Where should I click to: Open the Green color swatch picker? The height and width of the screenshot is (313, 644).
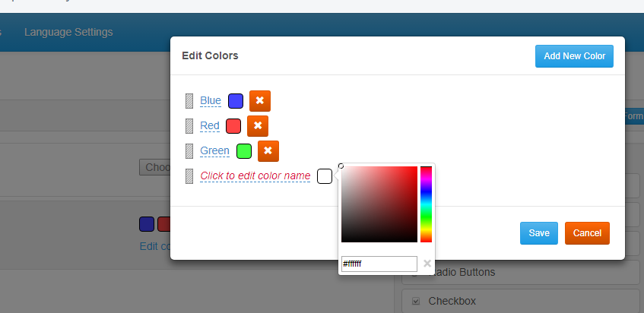point(244,151)
